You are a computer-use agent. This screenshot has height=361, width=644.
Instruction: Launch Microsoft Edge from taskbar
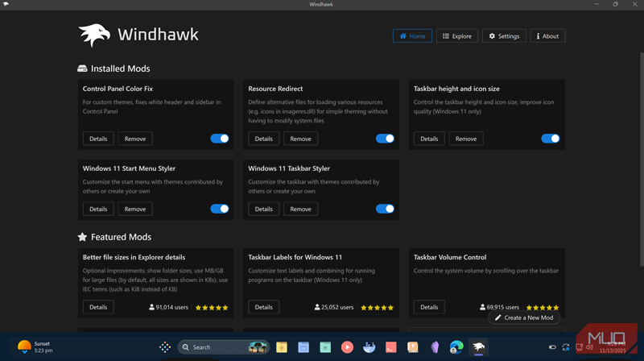456,347
